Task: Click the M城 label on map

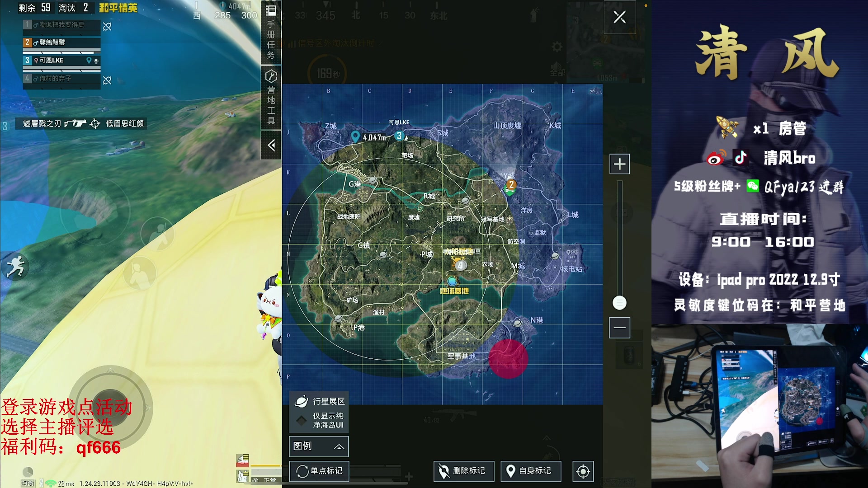Action: point(518,266)
